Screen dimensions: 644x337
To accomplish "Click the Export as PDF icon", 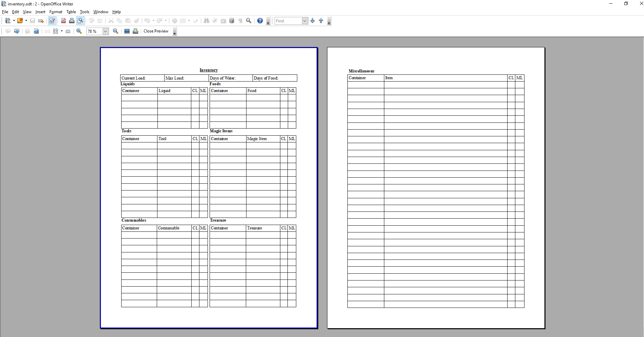I will click(63, 21).
